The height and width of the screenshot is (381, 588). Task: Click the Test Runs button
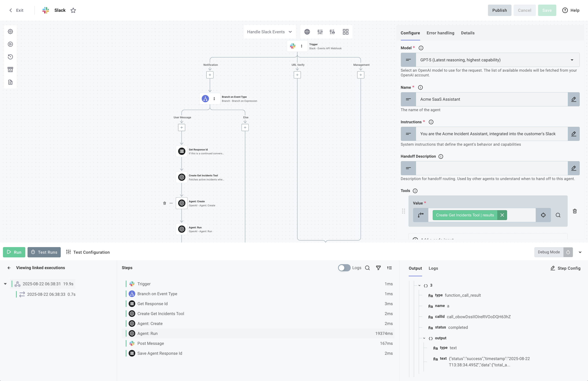tap(44, 252)
